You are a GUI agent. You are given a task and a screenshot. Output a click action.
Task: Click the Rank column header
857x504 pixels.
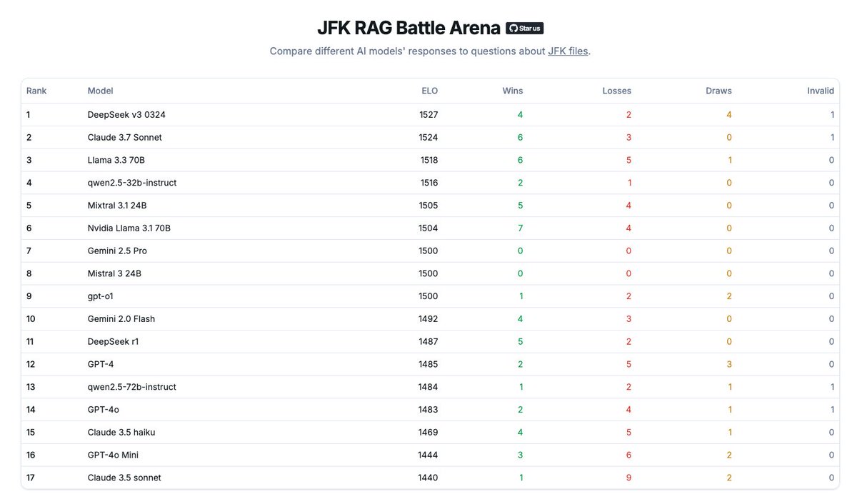pos(36,91)
